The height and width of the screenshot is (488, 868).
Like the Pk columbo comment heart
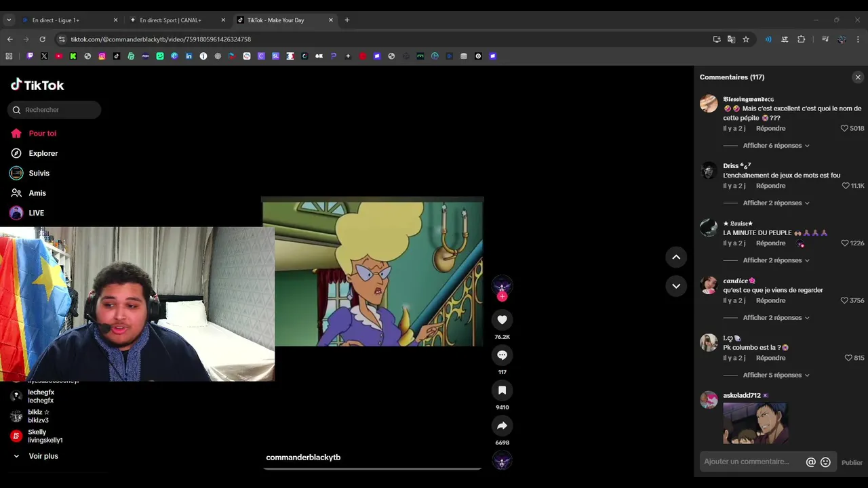848,358
